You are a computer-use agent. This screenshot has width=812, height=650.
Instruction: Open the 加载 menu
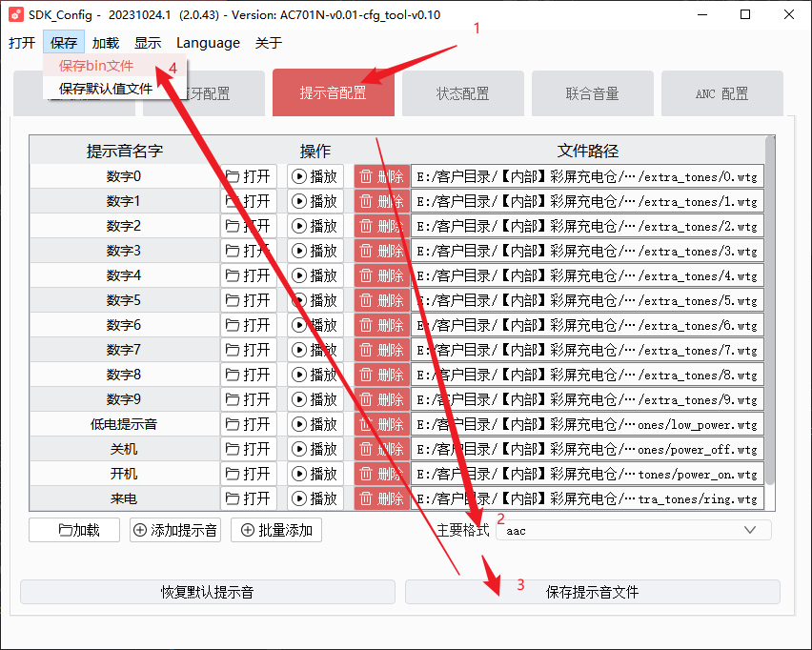tap(106, 43)
